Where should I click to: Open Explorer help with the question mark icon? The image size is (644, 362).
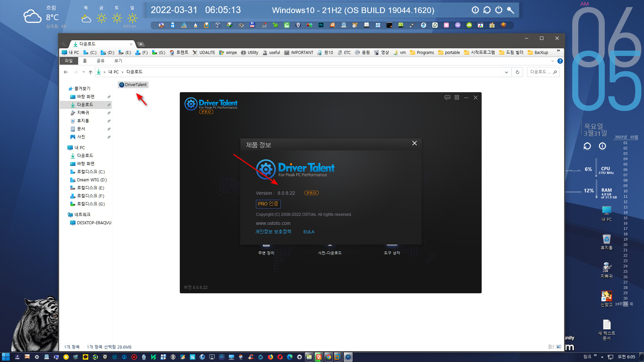pos(560,61)
